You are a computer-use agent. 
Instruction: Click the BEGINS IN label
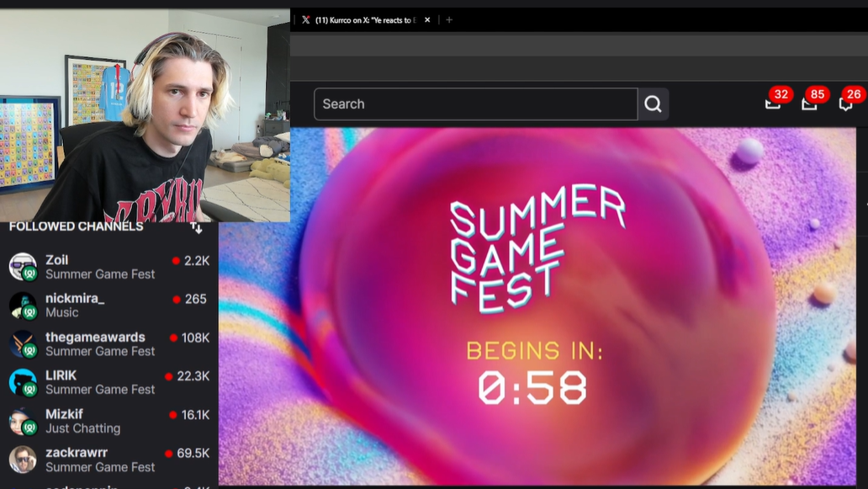[534, 351]
